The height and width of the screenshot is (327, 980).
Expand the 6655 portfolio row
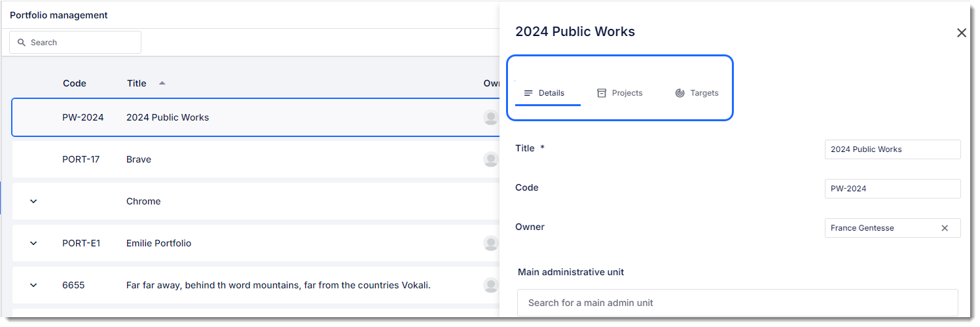(33, 285)
